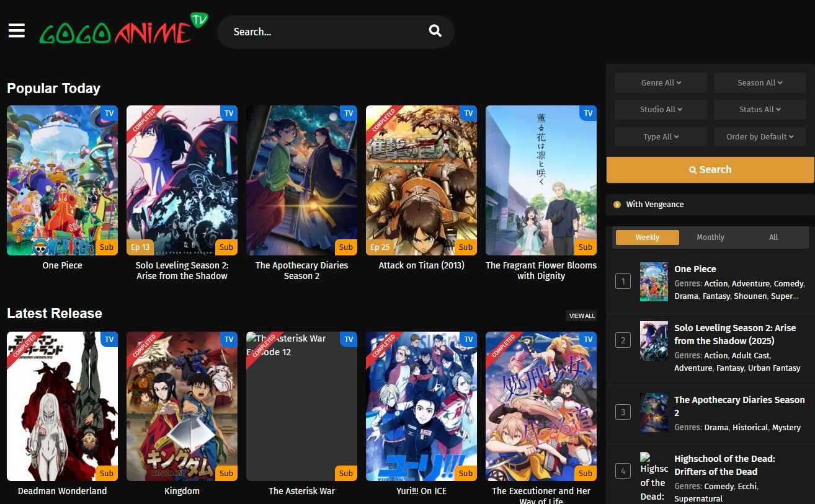The image size is (815, 504).
Task: Select the Weekly tab
Action: pyautogui.click(x=648, y=237)
